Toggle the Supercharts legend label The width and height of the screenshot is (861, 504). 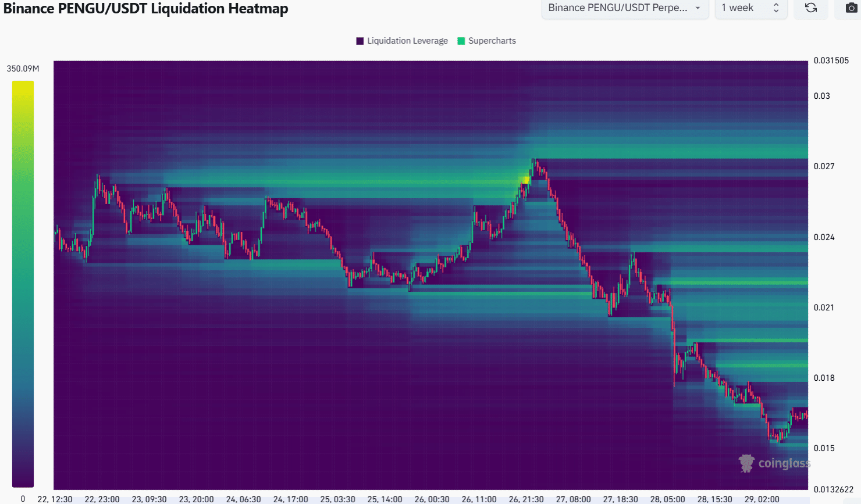coord(492,41)
